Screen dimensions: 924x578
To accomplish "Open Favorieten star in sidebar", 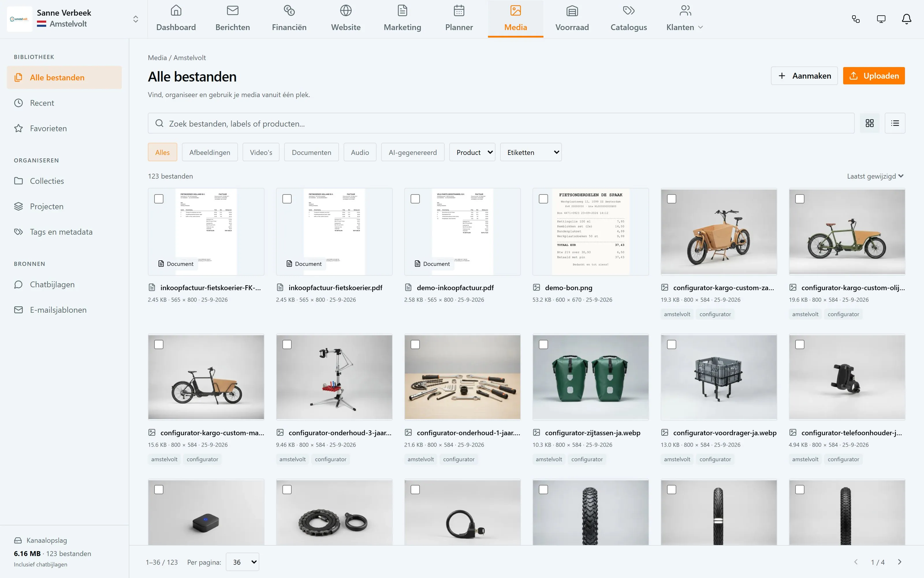I will pos(64,128).
